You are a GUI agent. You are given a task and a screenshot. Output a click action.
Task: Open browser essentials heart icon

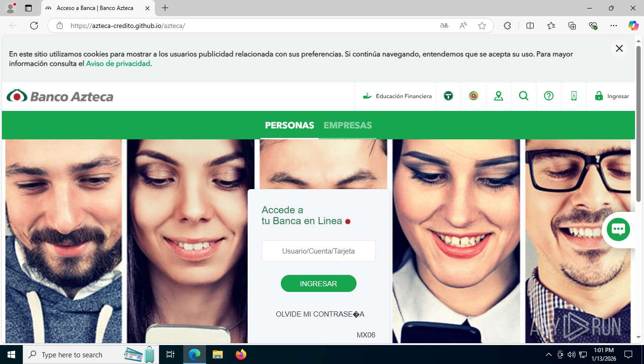pos(593,26)
